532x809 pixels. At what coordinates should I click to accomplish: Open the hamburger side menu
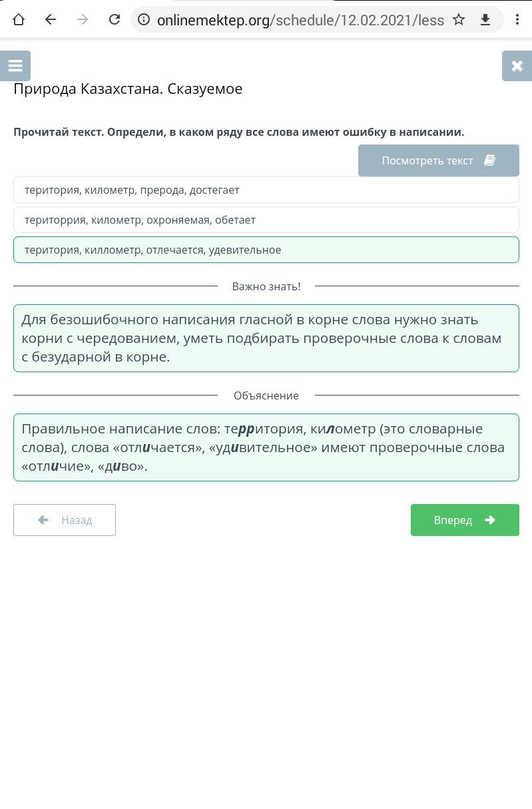pos(15,66)
